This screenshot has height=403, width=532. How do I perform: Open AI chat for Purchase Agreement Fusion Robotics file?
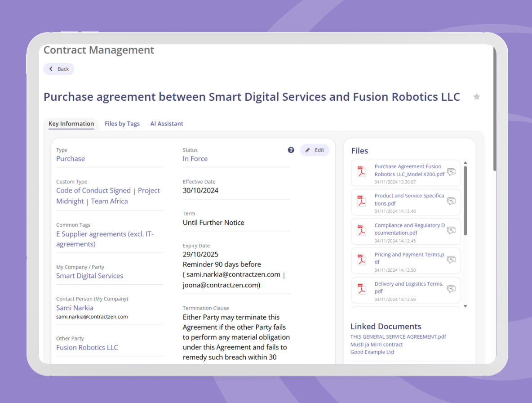point(451,172)
